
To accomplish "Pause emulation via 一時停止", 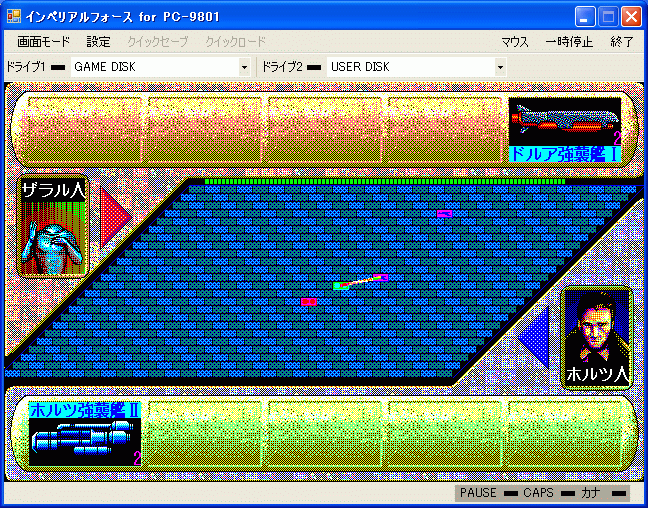I will click(569, 42).
